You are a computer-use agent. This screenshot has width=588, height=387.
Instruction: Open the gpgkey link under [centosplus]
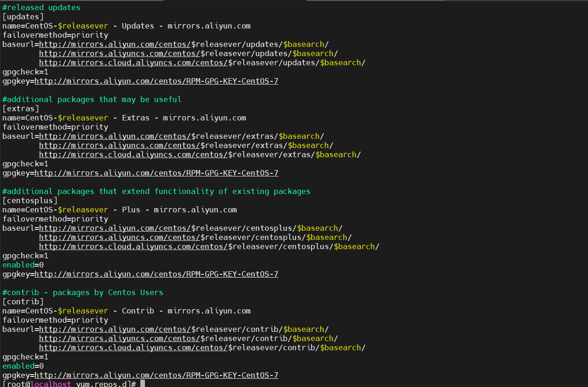point(156,274)
